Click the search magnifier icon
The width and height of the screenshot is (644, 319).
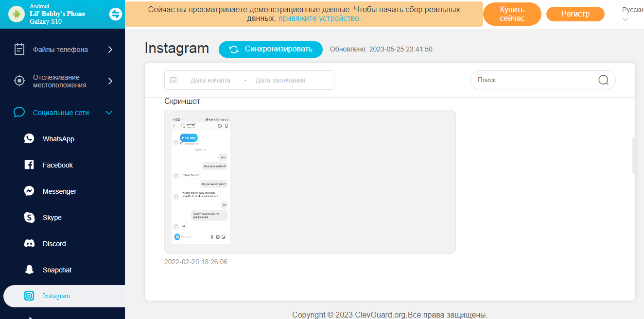click(x=603, y=80)
